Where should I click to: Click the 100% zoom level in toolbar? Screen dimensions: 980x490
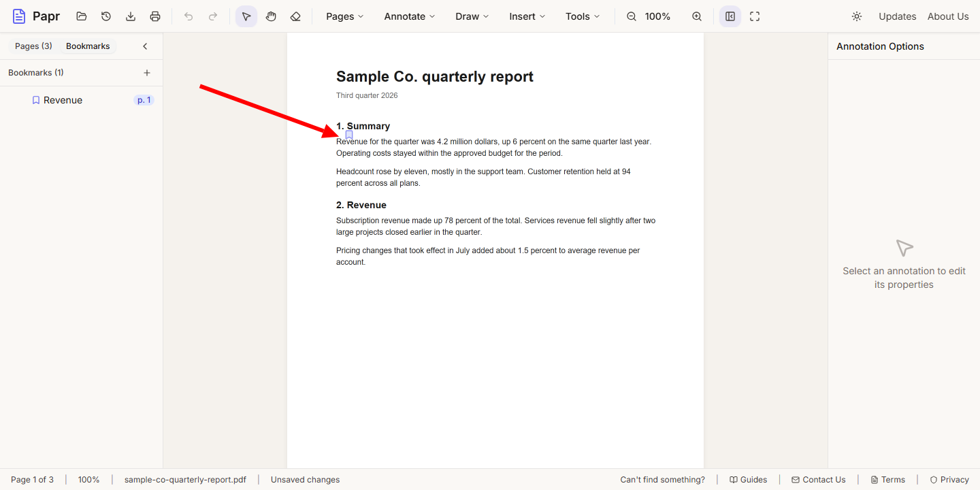point(657,16)
